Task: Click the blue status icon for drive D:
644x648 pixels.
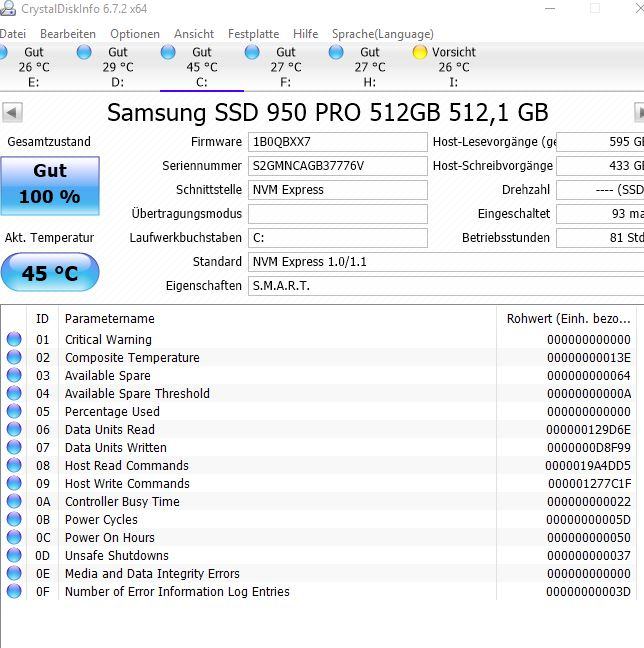Action: pos(84,52)
